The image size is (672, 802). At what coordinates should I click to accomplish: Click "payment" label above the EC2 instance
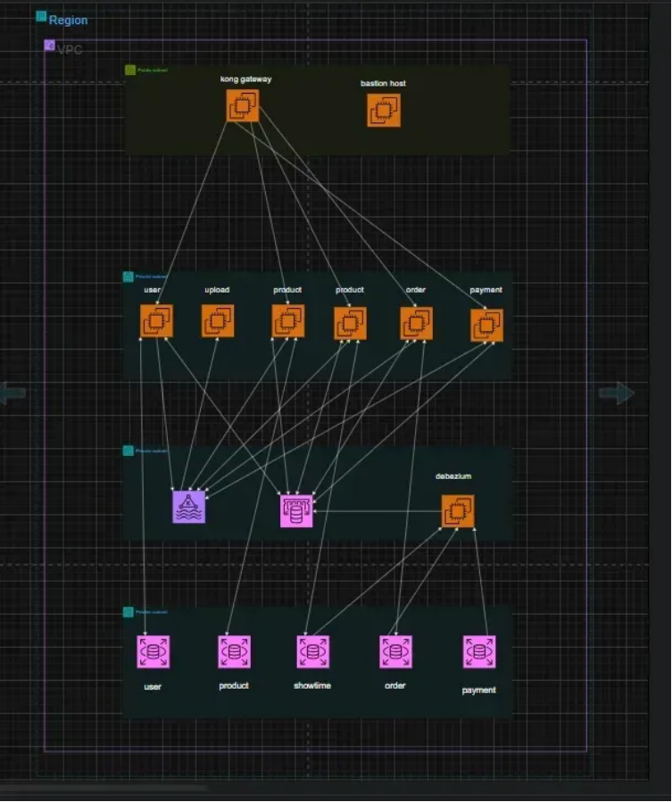click(485, 290)
